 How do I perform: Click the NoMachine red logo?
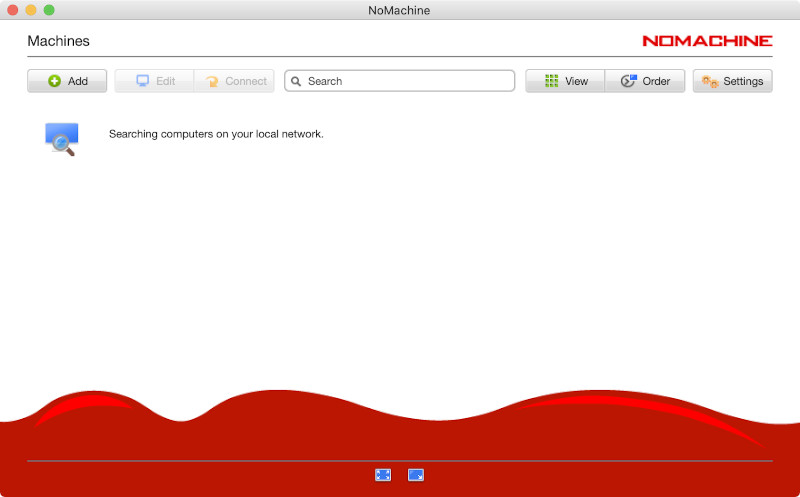(707, 41)
